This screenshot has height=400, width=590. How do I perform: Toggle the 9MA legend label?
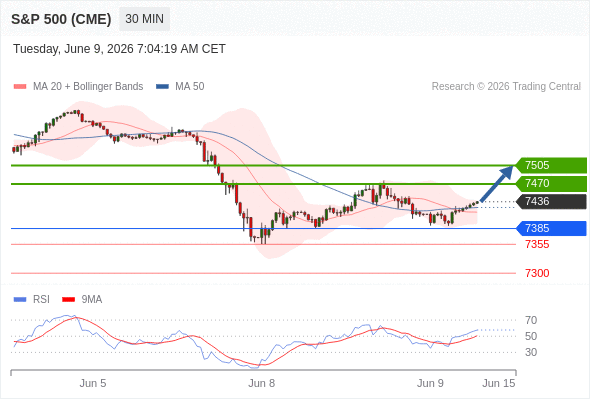92,300
